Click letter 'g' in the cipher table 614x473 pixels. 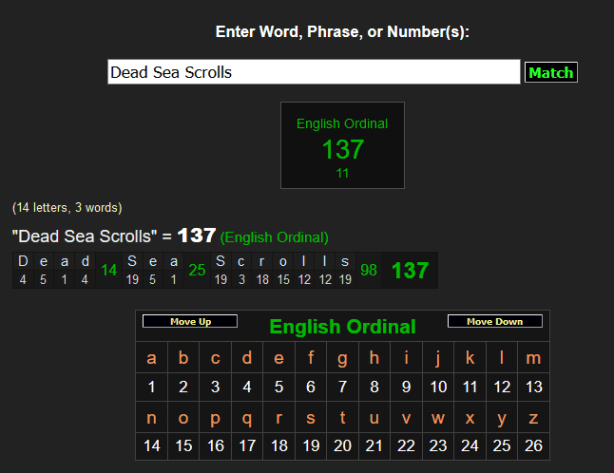pyautogui.click(x=343, y=358)
